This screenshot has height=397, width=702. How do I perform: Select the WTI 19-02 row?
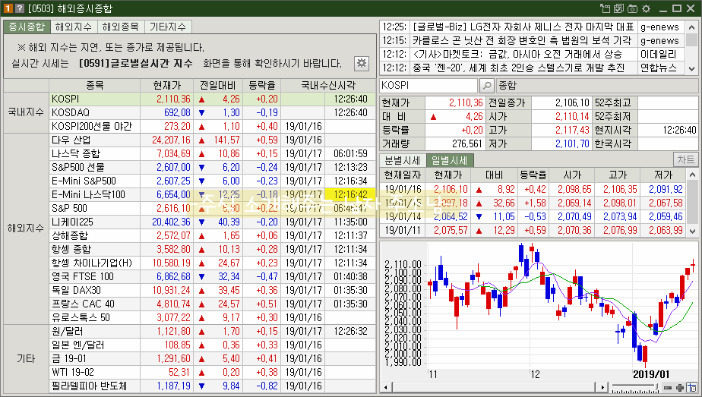tap(213, 372)
